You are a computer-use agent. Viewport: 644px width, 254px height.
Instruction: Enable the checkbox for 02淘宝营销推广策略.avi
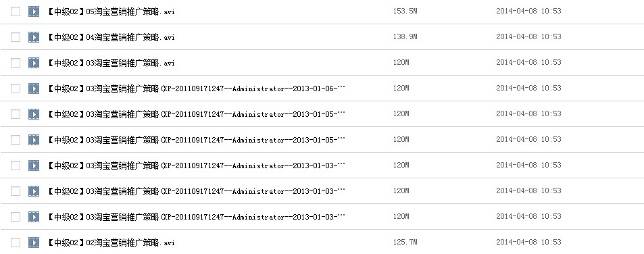[16, 243]
